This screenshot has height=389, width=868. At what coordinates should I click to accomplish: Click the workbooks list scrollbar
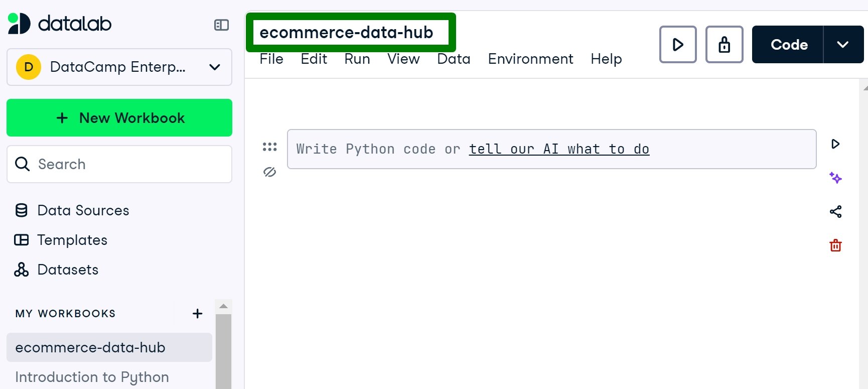[x=224, y=351]
